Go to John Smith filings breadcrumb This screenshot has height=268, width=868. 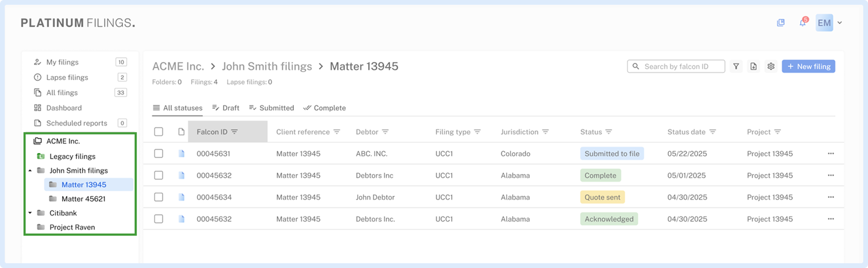coord(267,66)
